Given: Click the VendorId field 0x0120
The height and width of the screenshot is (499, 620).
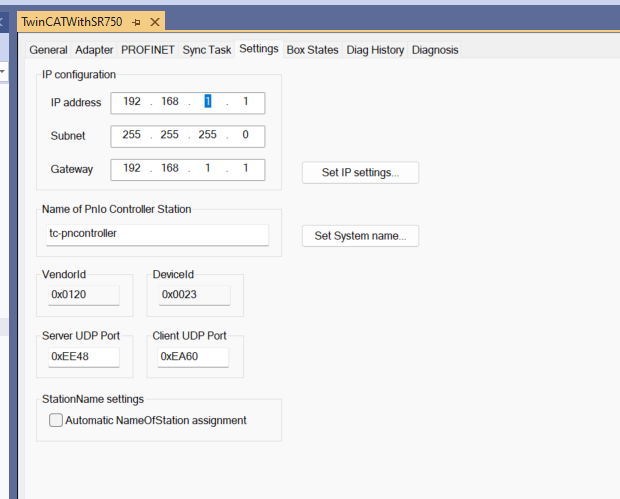Looking at the screenshot, I should pos(84,295).
